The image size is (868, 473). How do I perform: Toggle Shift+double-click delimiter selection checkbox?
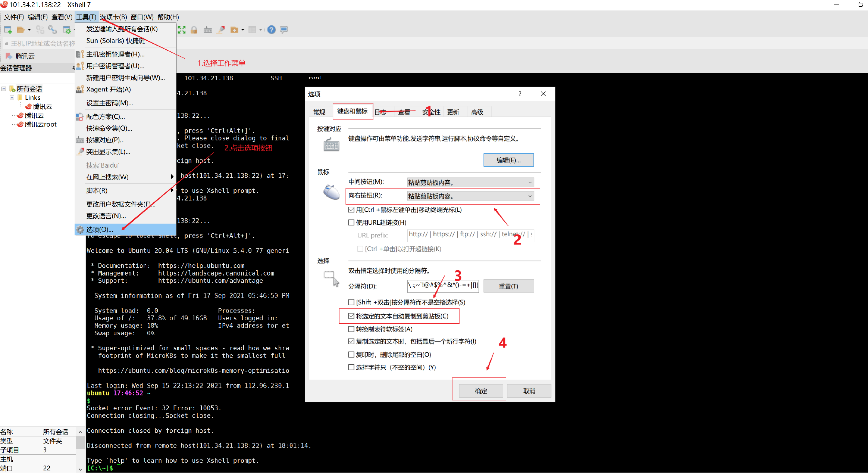click(x=351, y=302)
